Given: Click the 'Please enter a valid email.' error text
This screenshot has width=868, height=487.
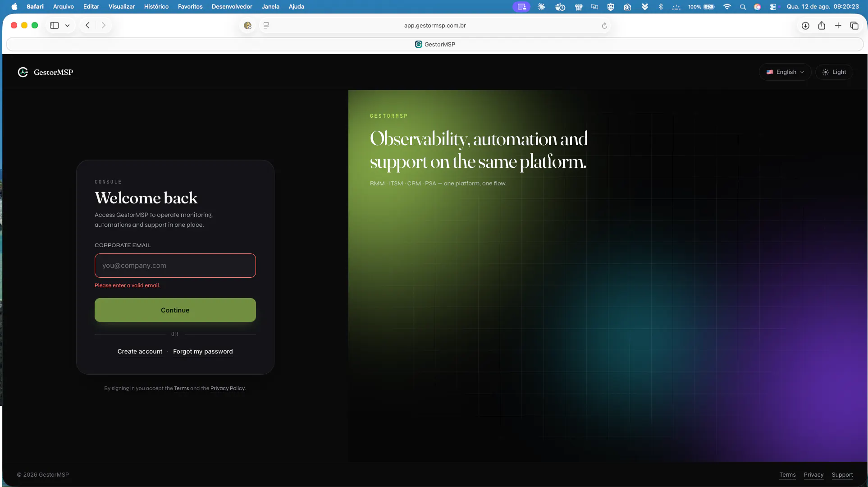Looking at the screenshot, I should coord(128,285).
